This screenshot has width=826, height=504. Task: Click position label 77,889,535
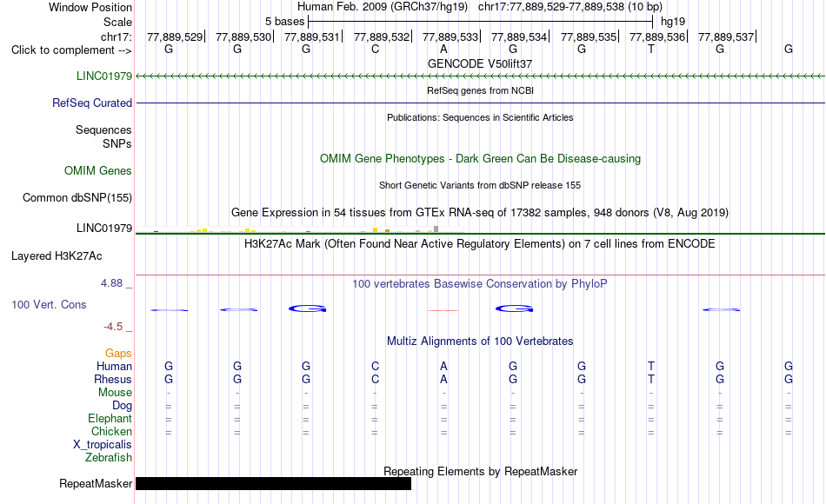point(589,36)
